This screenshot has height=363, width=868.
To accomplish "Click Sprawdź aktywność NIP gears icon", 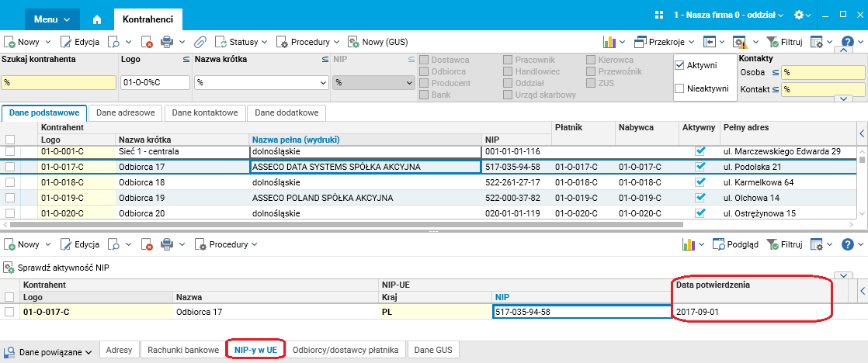I will [9, 268].
